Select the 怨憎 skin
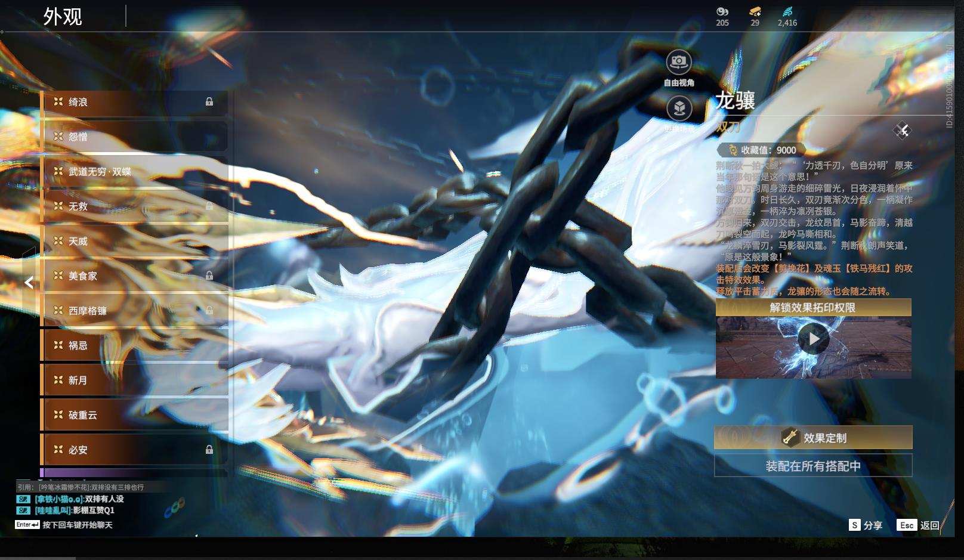964x560 pixels. click(x=135, y=137)
